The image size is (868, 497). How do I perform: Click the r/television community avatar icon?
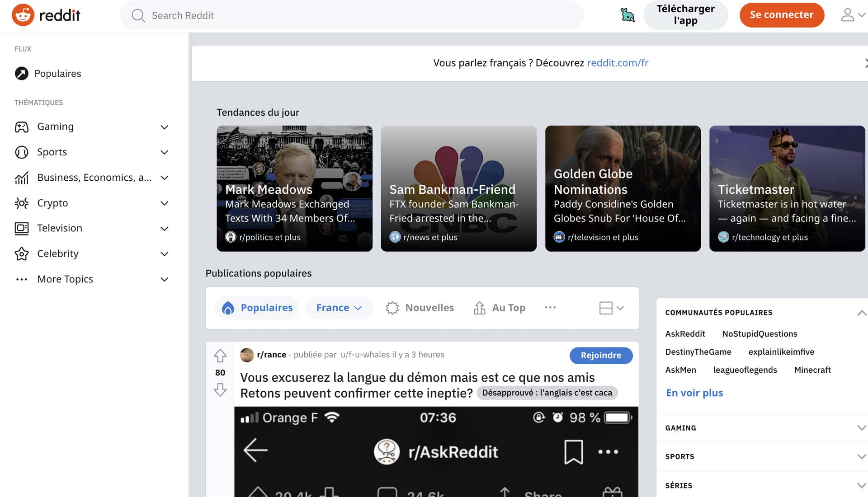pyautogui.click(x=559, y=237)
